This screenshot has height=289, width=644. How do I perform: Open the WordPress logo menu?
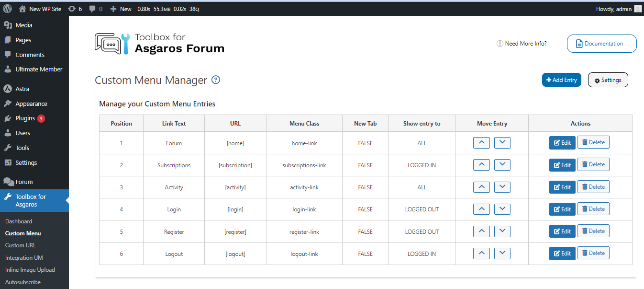[x=8, y=9]
